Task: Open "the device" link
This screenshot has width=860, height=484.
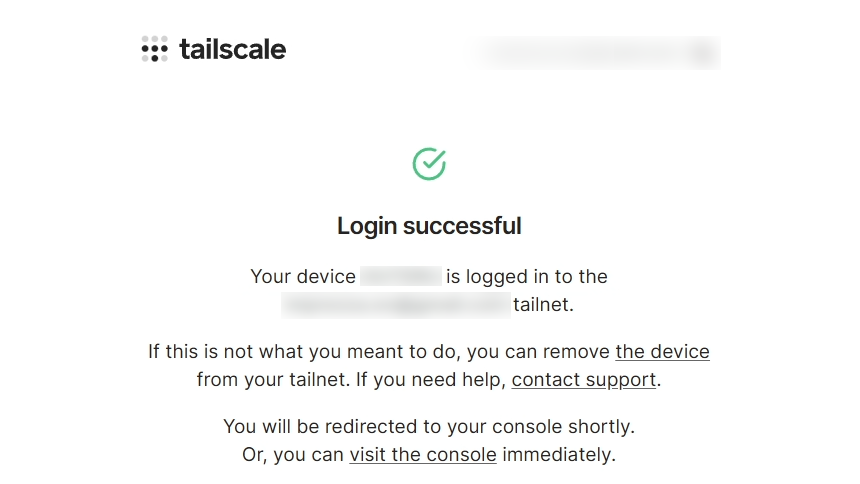Action: 663,352
